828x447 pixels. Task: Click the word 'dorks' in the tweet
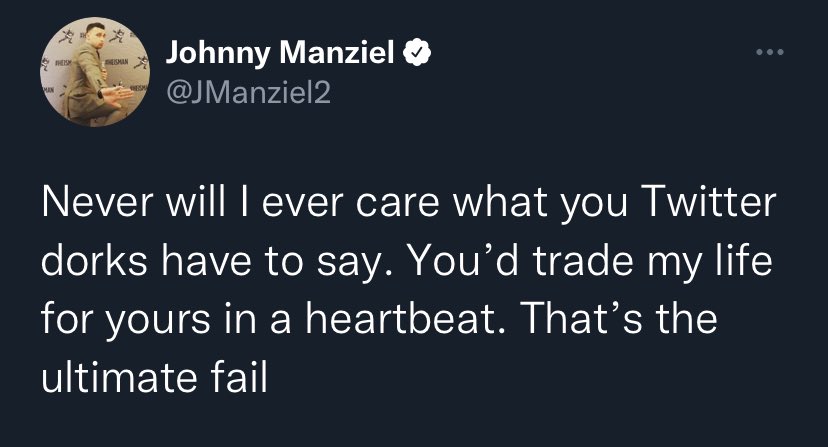pos(94,261)
